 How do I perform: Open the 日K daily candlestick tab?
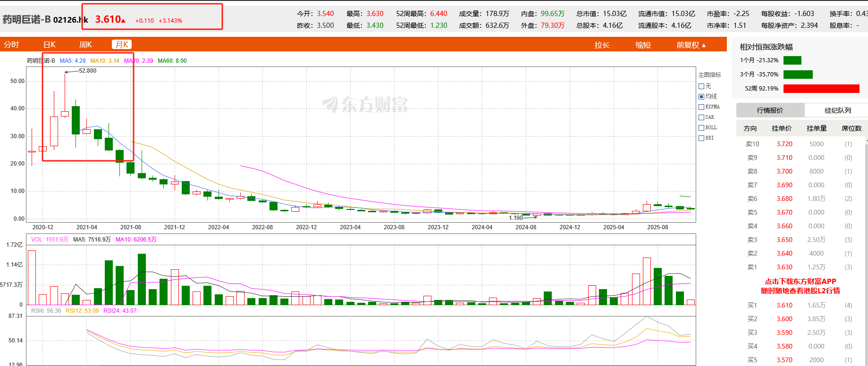50,45
